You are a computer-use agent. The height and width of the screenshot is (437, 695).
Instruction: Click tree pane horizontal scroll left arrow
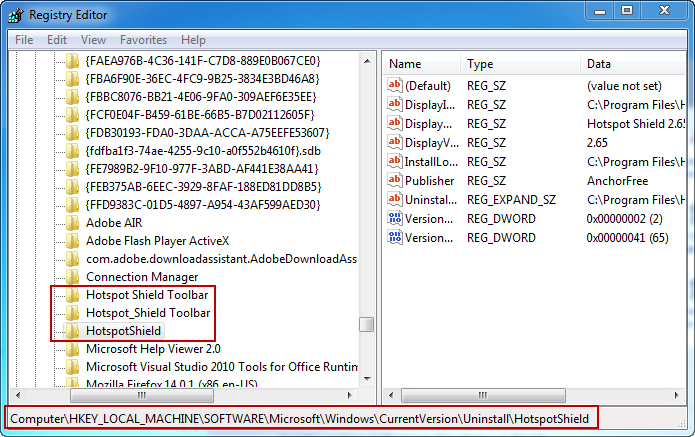(18, 395)
